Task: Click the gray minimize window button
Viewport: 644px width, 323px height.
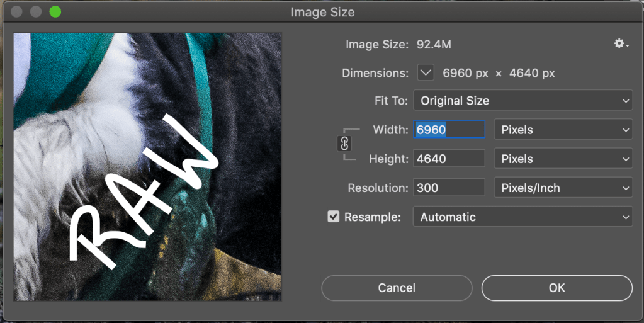Action: tap(36, 11)
